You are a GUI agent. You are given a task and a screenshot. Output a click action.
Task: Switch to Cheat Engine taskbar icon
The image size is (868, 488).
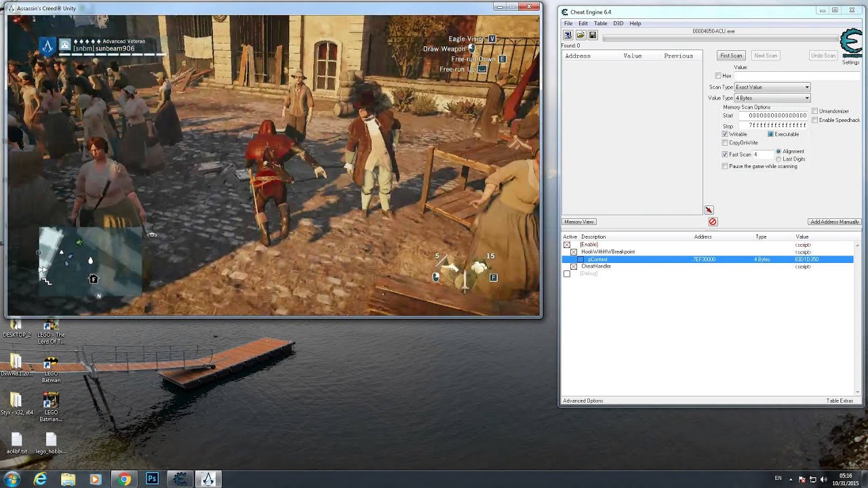(x=180, y=479)
